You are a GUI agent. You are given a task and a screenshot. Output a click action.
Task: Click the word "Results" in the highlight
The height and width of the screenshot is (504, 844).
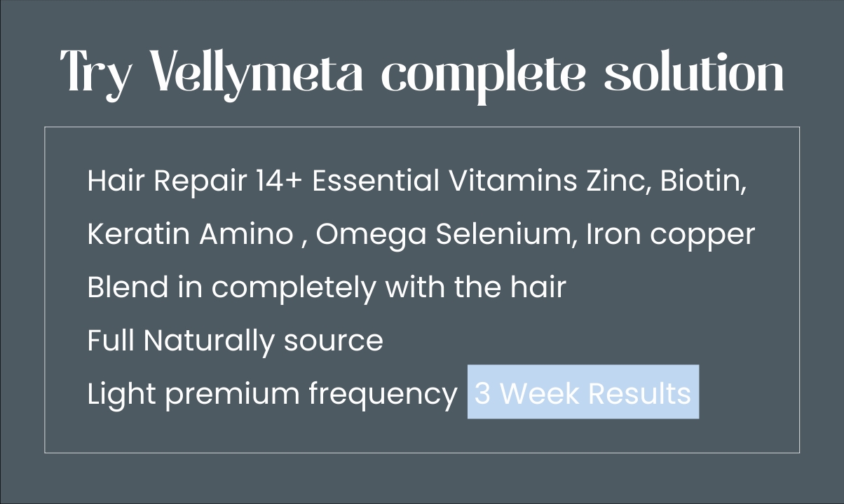(x=639, y=393)
